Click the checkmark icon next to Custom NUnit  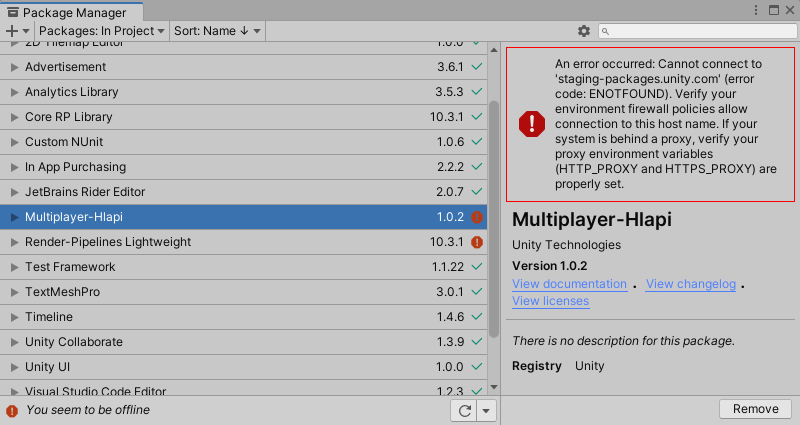click(477, 142)
